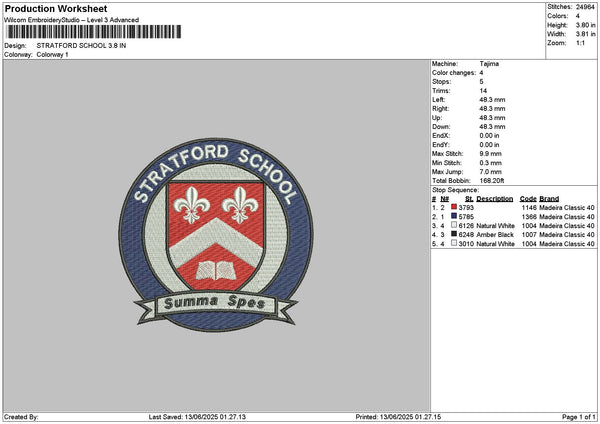Click the right fleur-de-lis on the shield
This screenshot has width=600, height=424.
coord(240,205)
